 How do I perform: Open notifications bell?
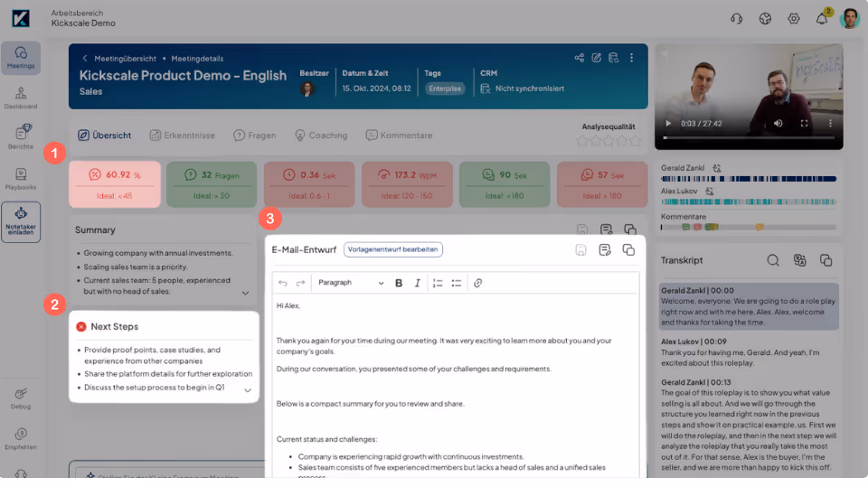(822, 18)
